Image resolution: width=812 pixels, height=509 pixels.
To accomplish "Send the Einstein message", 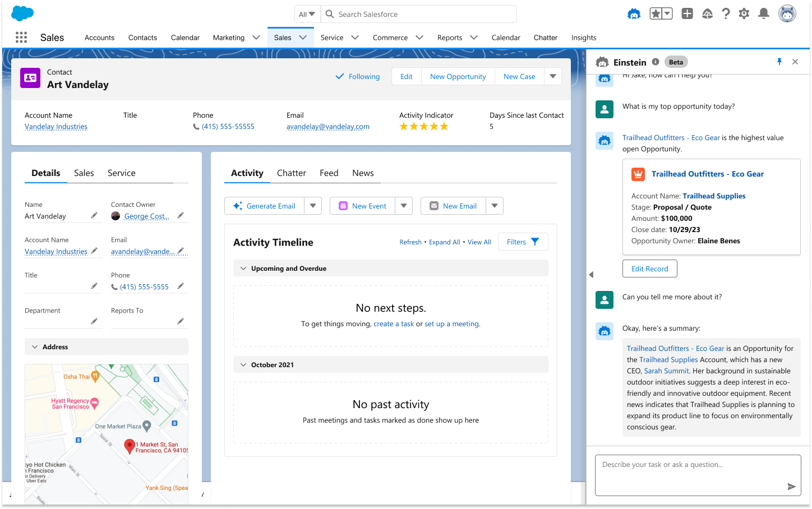I will click(x=791, y=487).
